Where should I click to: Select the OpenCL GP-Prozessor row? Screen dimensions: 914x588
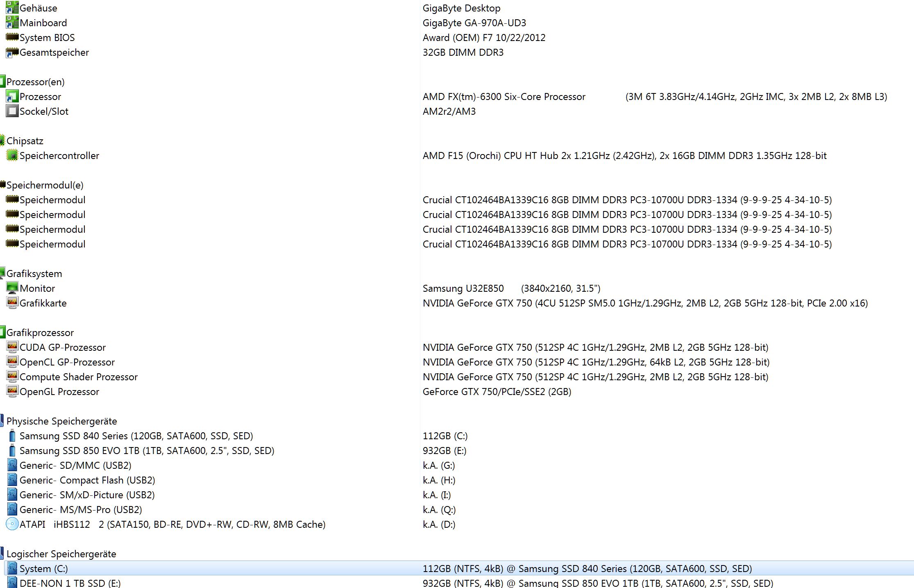click(x=67, y=362)
